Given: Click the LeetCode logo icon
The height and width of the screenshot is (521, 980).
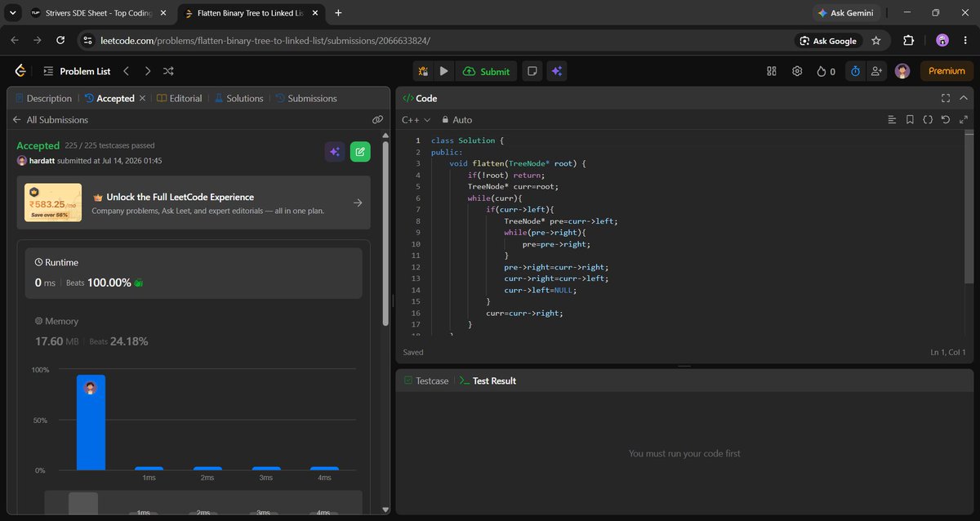Looking at the screenshot, I should (20, 71).
